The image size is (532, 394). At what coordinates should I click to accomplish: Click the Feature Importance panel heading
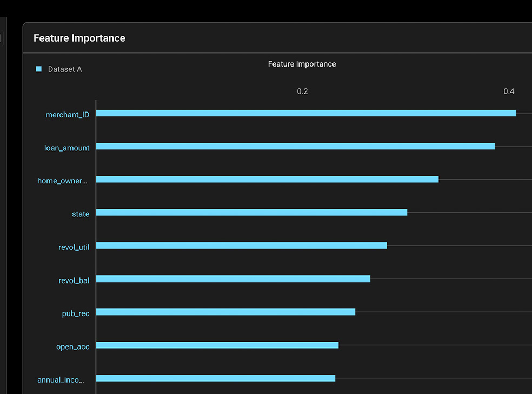pyautogui.click(x=79, y=38)
